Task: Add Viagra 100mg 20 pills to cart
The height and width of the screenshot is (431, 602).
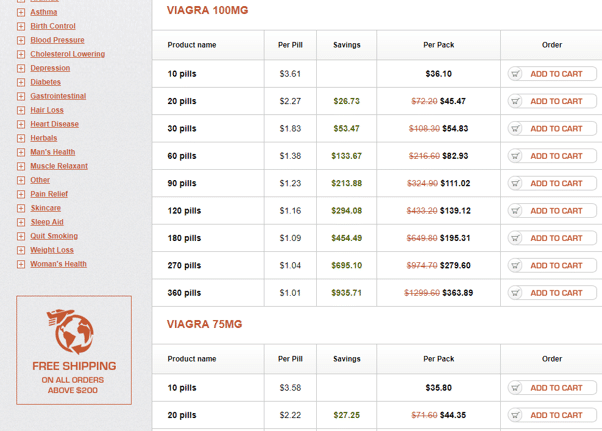Action: click(x=552, y=101)
